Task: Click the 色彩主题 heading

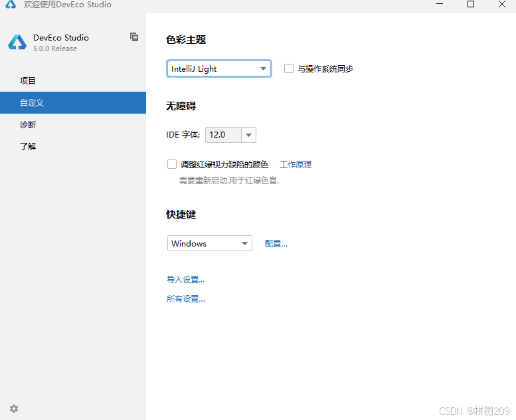Action: pos(186,40)
